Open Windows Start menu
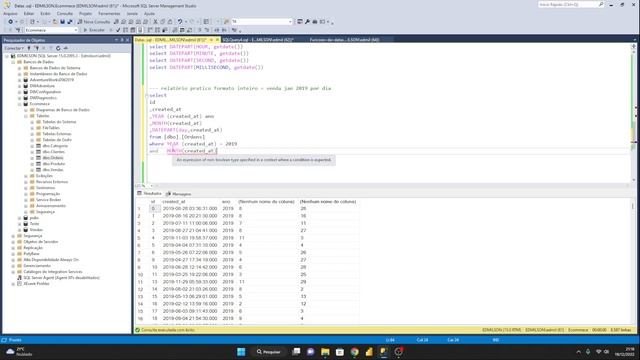Image resolution: width=640 pixels, height=360 pixels. click(241, 352)
